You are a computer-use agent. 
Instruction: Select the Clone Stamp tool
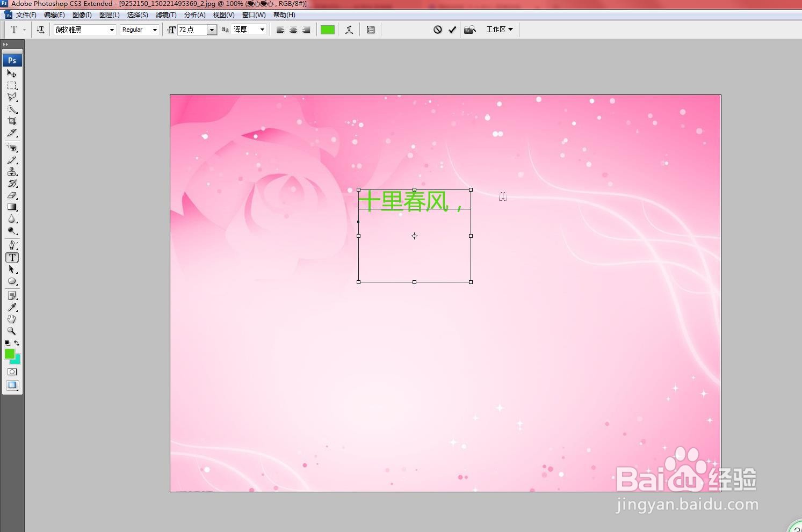(x=12, y=171)
